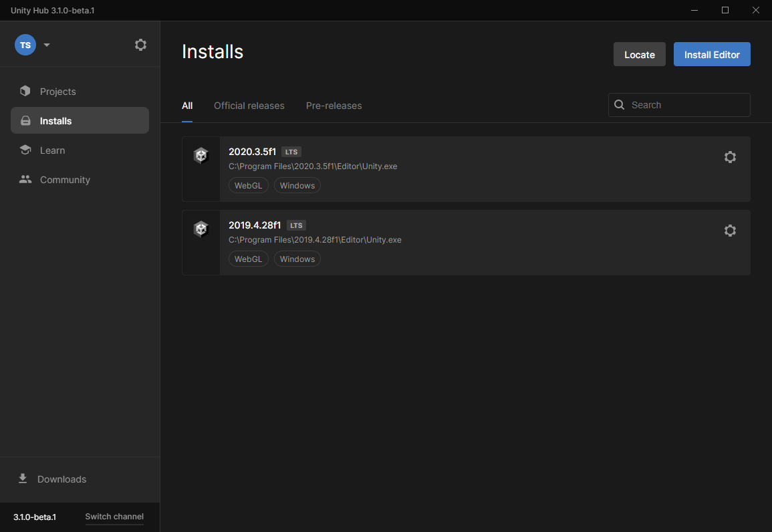The image size is (772, 532).
Task: Click WebGL module chip on 2019.4.28f1
Action: click(248, 259)
